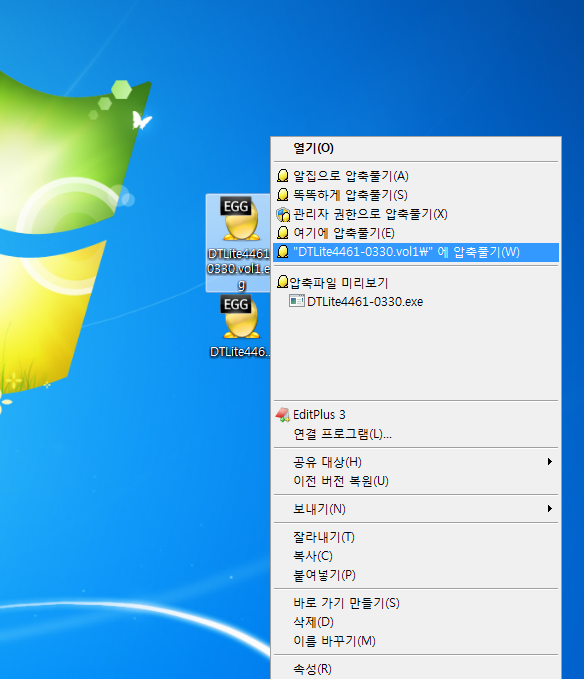Screen dimensions: 584x679
Task: Select 이전 버전 복원(U)
Action: 416,481
